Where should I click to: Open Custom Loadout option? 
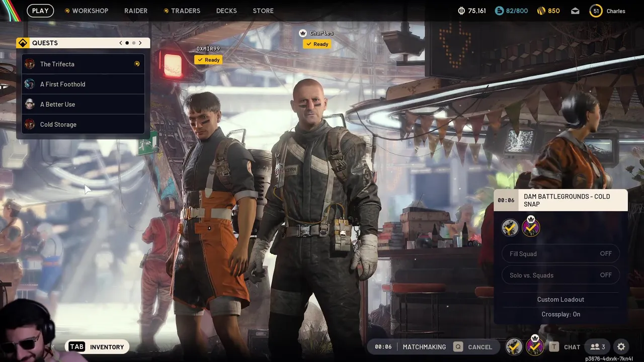(x=560, y=299)
